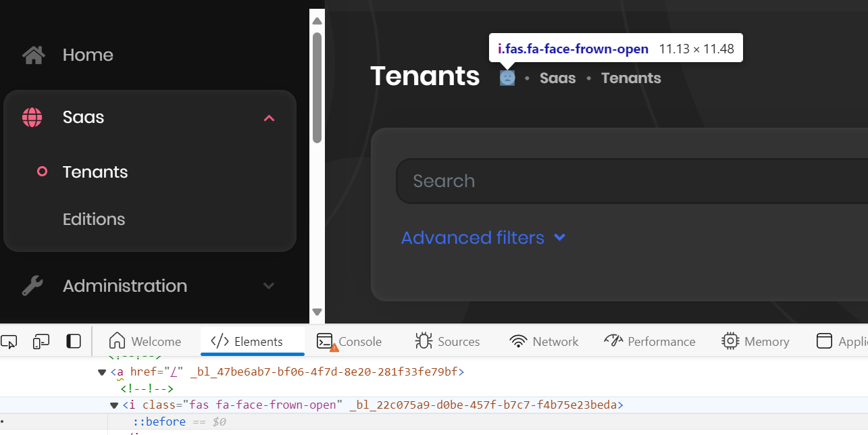The height and width of the screenshot is (435, 868).
Task: Open the Sources tab
Action: [447, 342]
